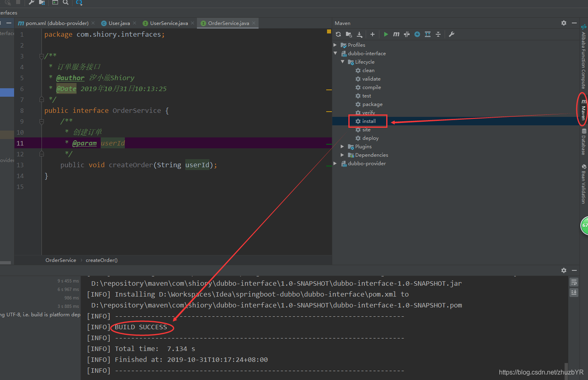Click the 9 s 455 ms build step

tap(68, 281)
